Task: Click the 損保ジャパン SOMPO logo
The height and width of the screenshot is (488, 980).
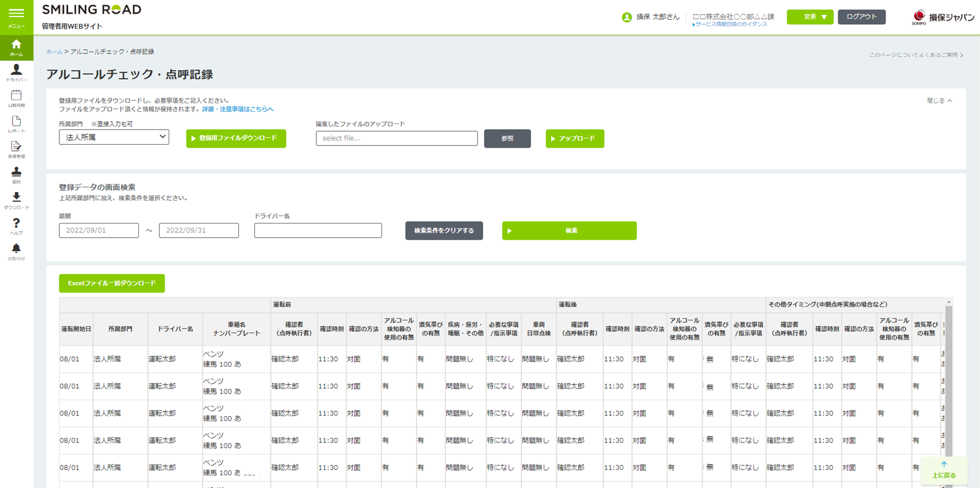Action: coord(943,18)
